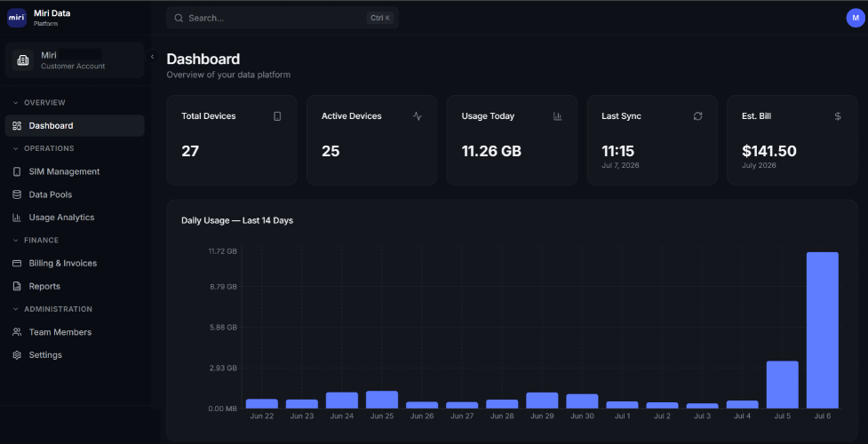Click the Active Devices pulse icon
This screenshot has width=868, height=444.
coord(418,116)
